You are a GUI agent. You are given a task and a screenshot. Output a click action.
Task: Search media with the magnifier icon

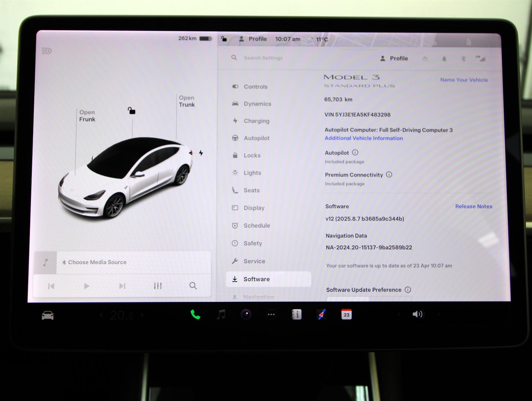point(193,286)
